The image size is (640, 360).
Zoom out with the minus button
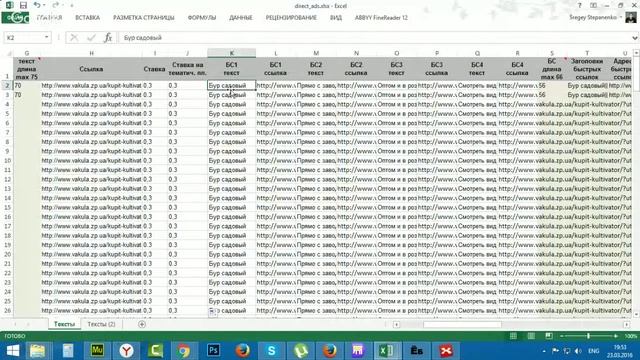561,336
